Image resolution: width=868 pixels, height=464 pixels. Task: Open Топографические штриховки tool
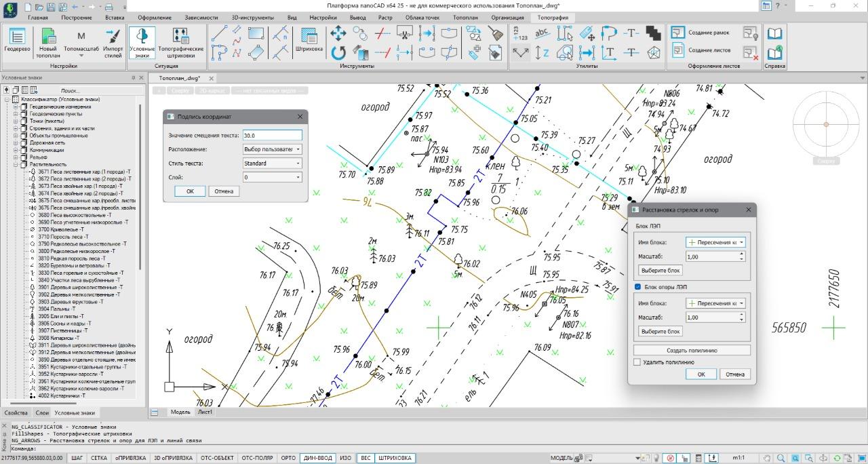click(x=180, y=37)
